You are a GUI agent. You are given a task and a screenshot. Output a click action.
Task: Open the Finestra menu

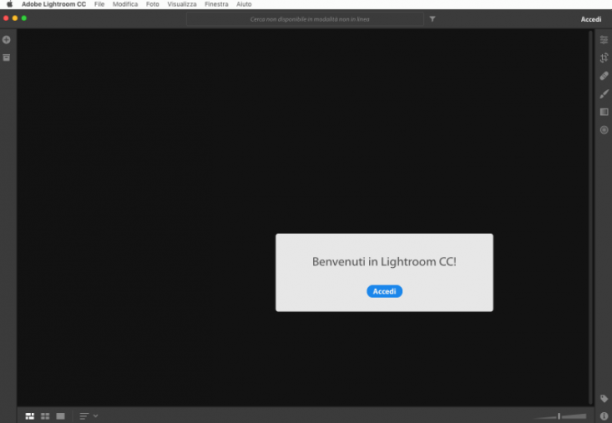click(x=216, y=4)
